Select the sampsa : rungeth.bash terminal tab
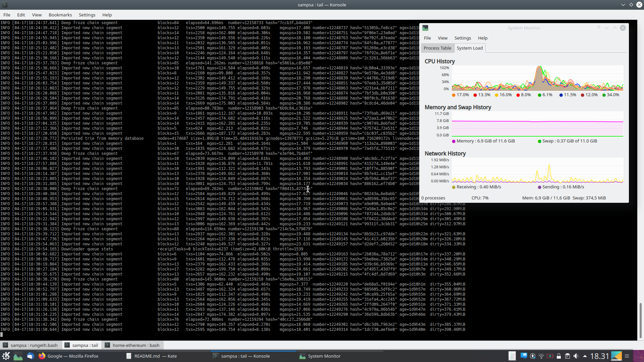This screenshot has width=644, height=362. click(x=34, y=345)
